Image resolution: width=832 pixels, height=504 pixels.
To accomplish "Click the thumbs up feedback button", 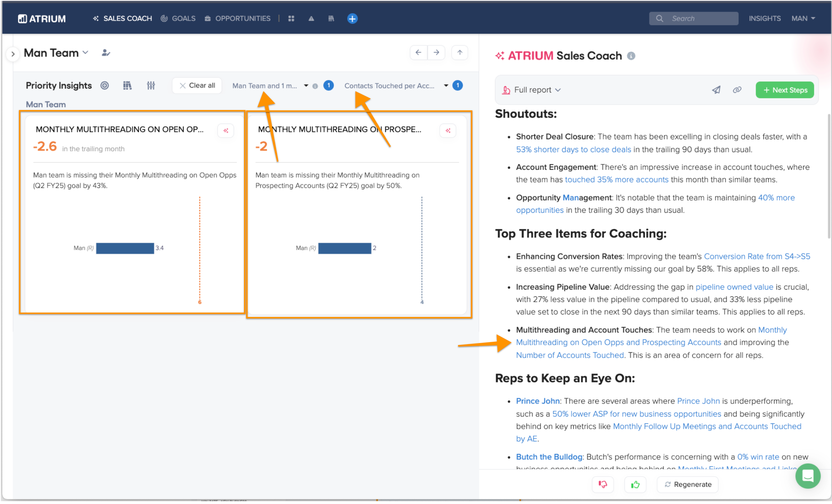I will (x=635, y=484).
